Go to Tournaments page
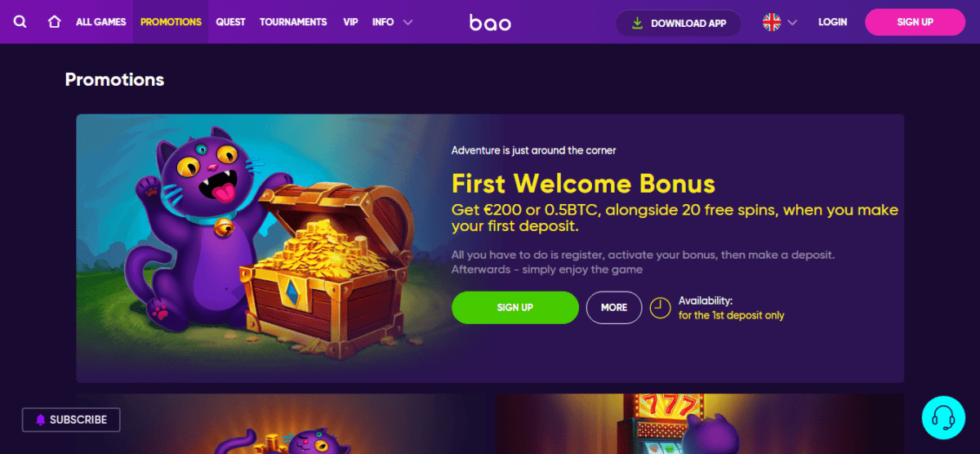The height and width of the screenshot is (454, 980). 293,22
